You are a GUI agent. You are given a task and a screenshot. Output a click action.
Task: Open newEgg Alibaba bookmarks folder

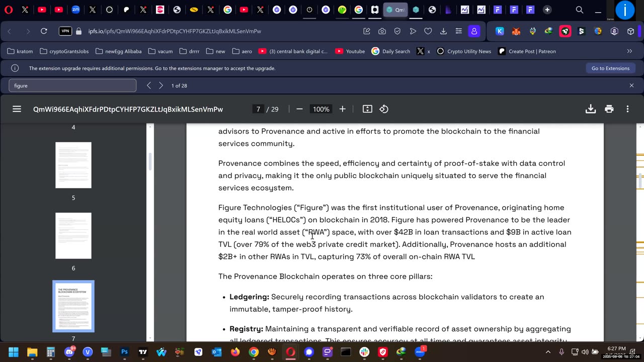coord(119,51)
